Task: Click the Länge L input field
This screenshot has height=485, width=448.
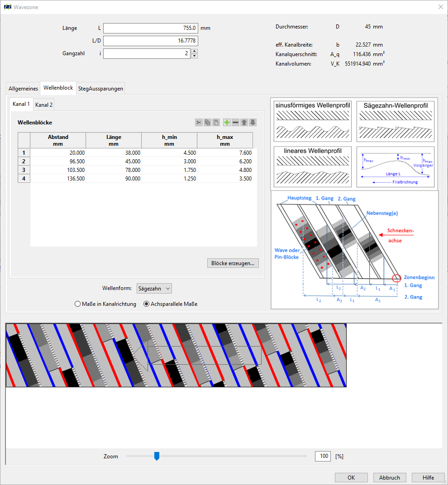Action: pyautogui.click(x=151, y=28)
